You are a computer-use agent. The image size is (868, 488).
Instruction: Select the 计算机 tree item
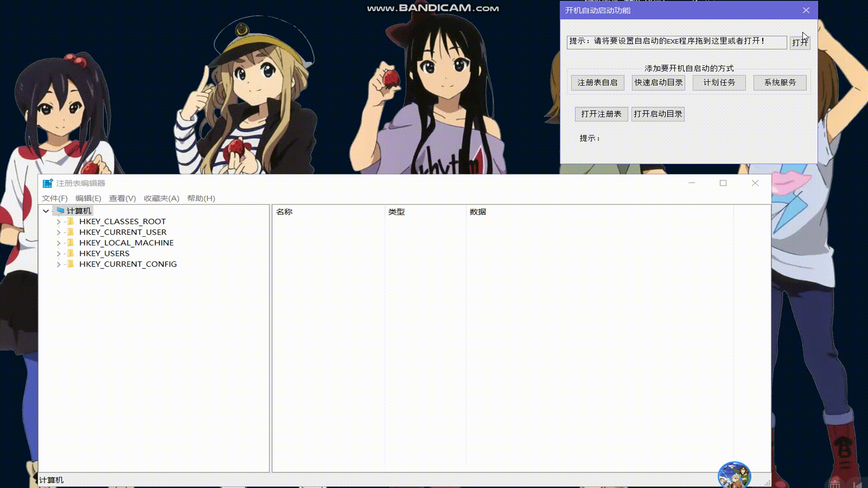click(x=79, y=211)
